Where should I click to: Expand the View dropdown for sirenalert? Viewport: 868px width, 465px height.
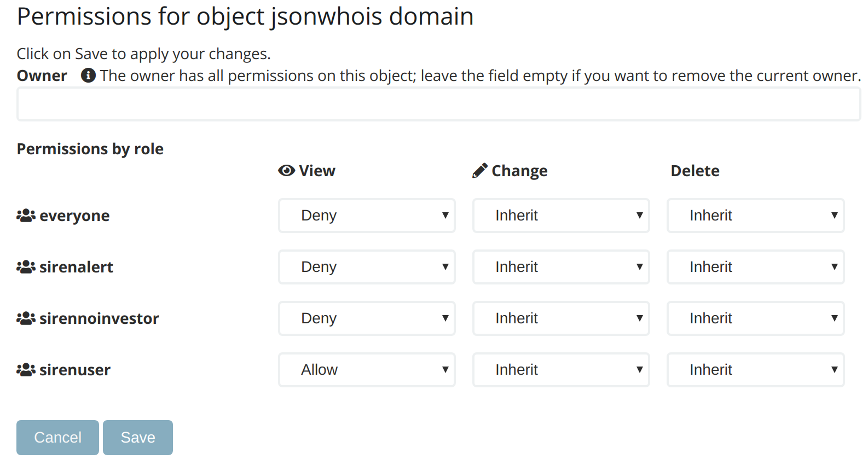click(x=367, y=267)
